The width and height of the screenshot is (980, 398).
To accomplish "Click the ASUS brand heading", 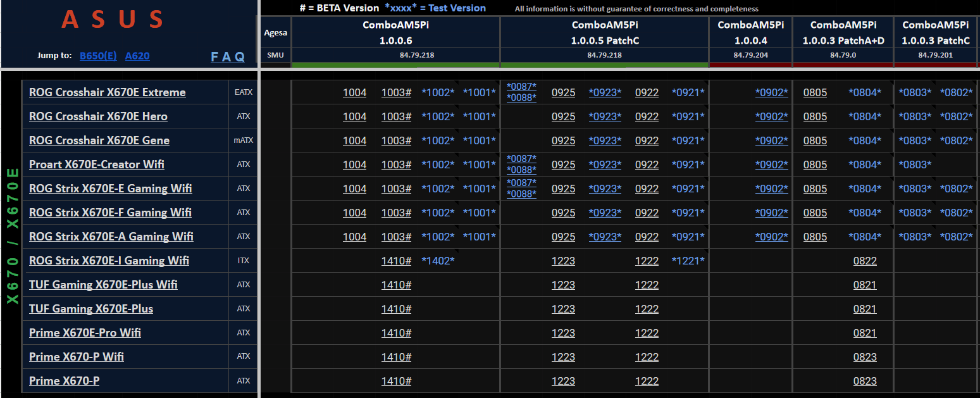I will point(113,20).
